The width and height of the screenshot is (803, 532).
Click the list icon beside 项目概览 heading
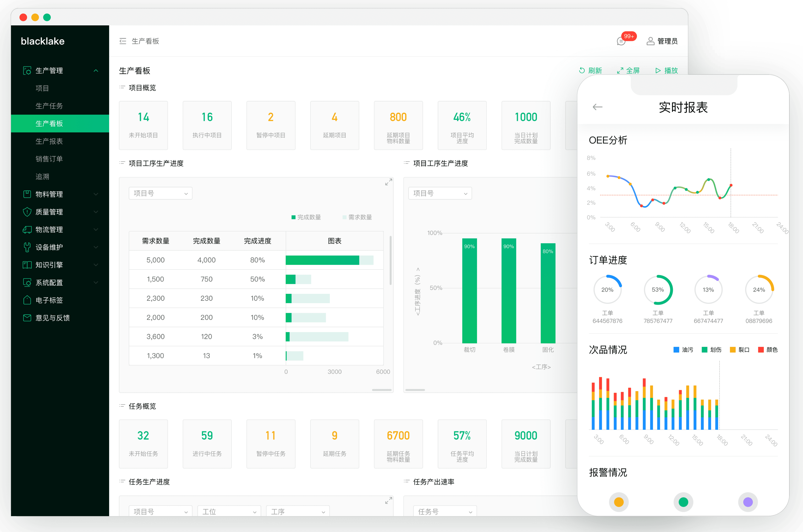122,88
